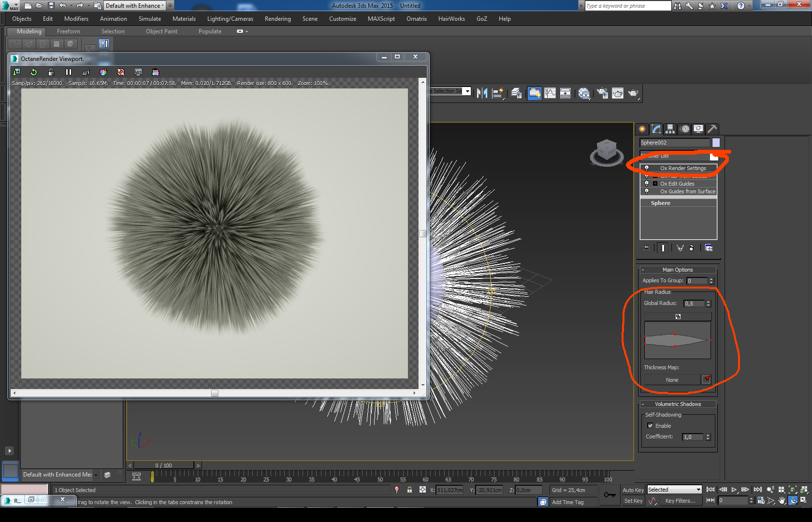This screenshot has height=522, width=812.
Task: Open the Hierarchy command panel tab
Action: click(670, 129)
